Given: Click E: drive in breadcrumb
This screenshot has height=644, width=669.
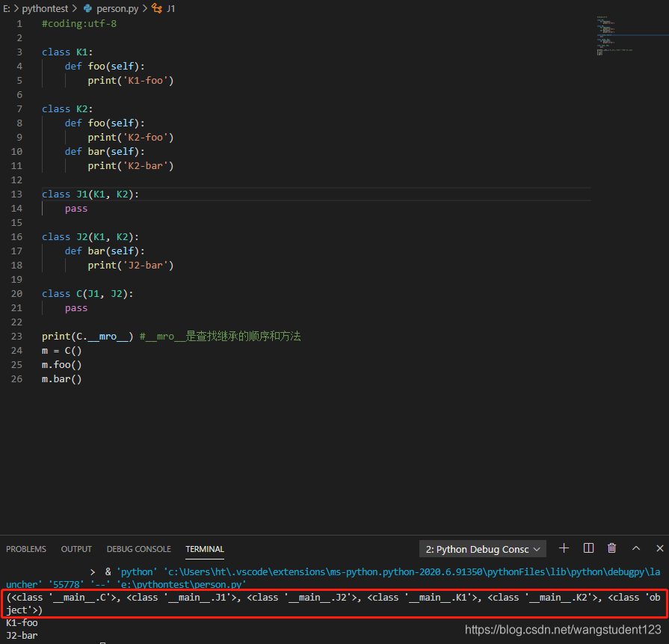Looking at the screenshot, I should click(7, 8).
